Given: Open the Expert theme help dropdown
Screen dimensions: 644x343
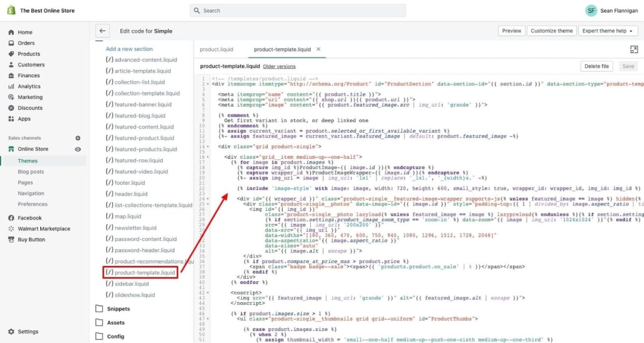Looking at the screenshot, I should click(x=608, y=31).
